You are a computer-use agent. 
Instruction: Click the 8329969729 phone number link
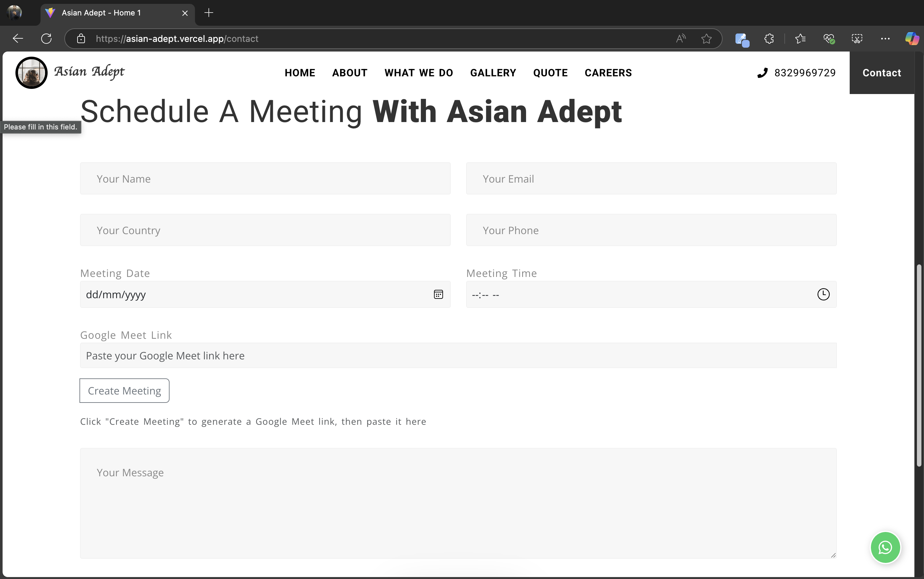pos(804,73)
